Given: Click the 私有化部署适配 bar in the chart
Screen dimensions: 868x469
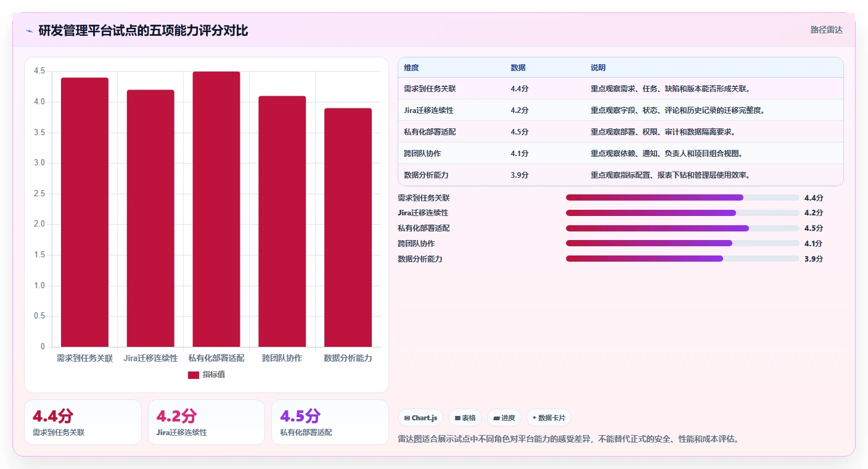Looking at the screenshot, I should coord(216,209).
